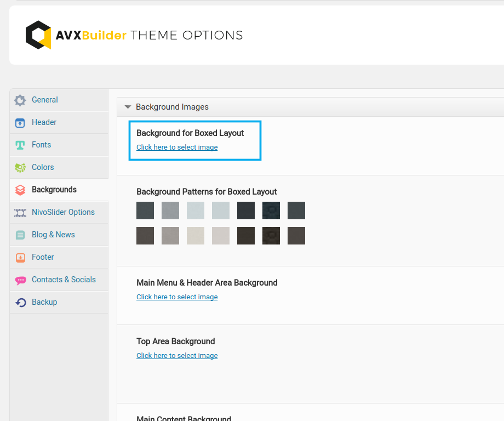Select image for Boxed Layout background
The height and width of the screenshot is (421, 504).
pyautogui.click(x=177, y=147)
